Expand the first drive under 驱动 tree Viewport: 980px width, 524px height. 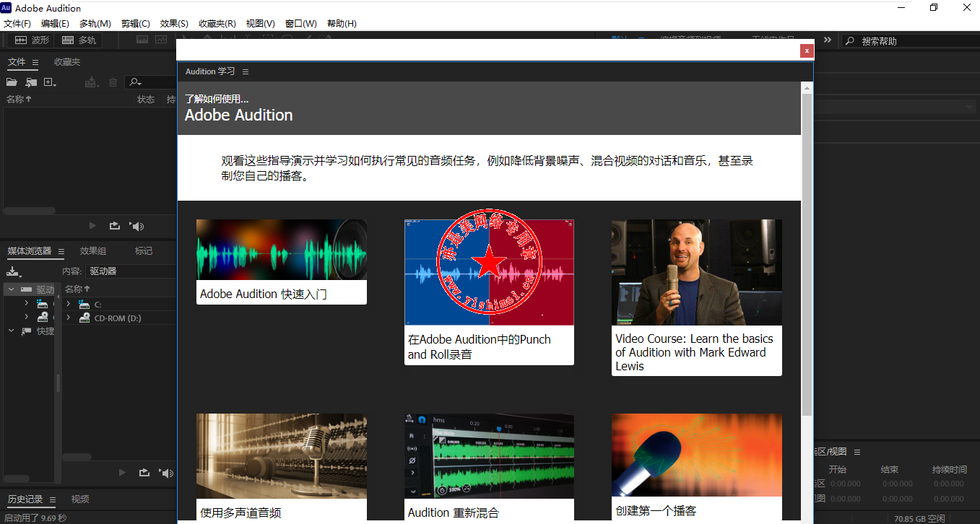point(26,303)
